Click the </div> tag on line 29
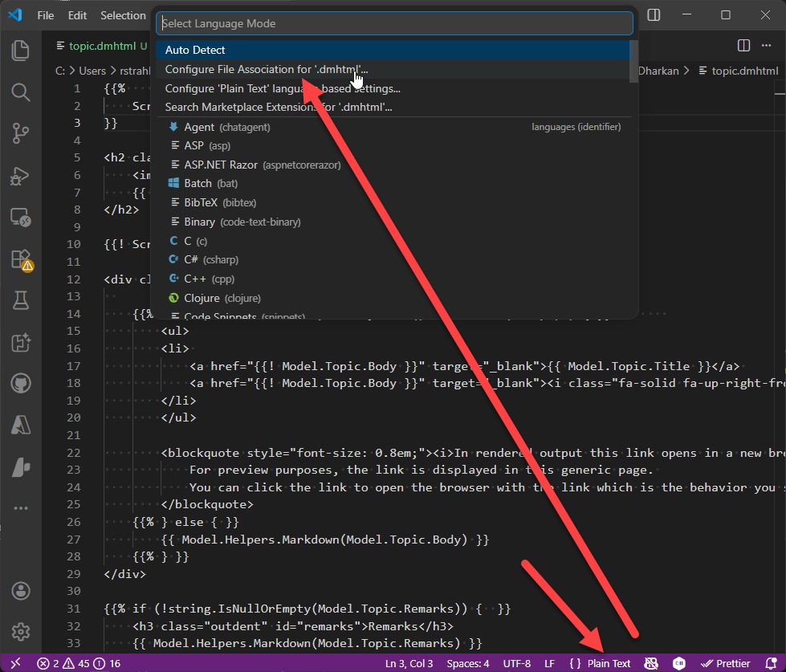The image size is (786, 672). [124, 574]
